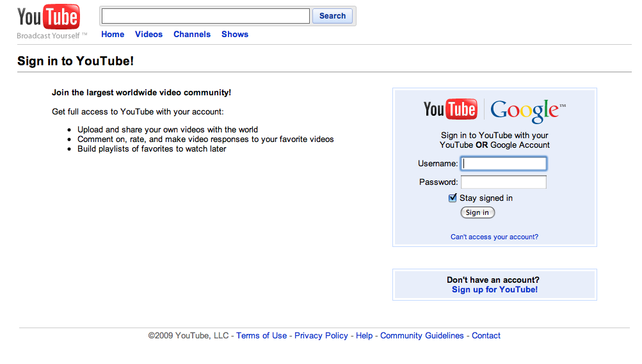Click into the Password field
Image resolution: width=642 pixels, height=364 pixels.
tap(504, 182)
